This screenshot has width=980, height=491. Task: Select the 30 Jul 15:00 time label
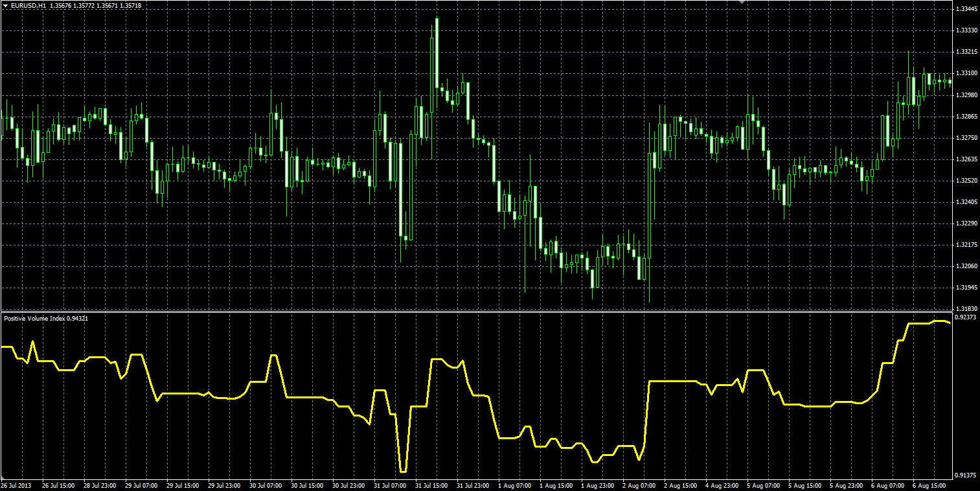(x=306, y=485)
